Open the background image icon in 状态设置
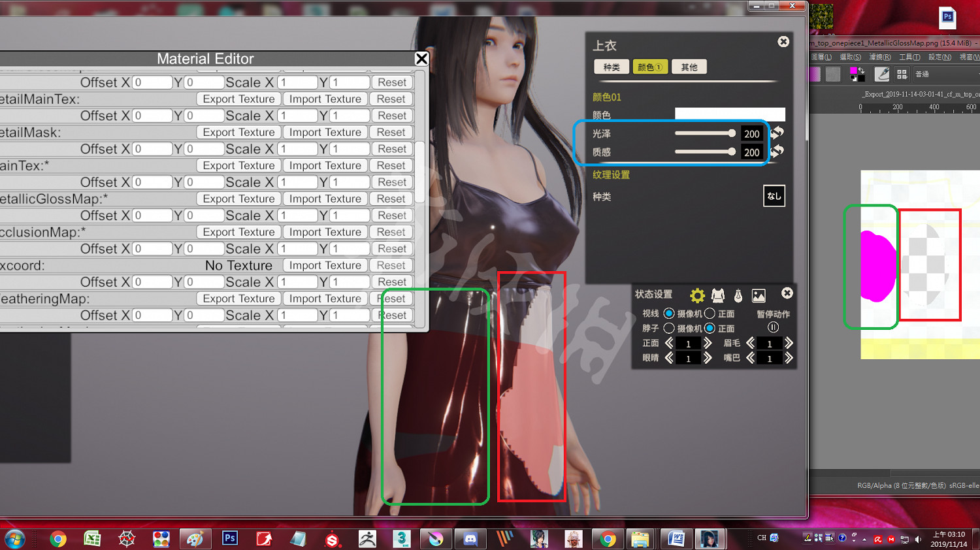Screen dimensions: 980x550 pyautogui.click(x=759, y=295)
